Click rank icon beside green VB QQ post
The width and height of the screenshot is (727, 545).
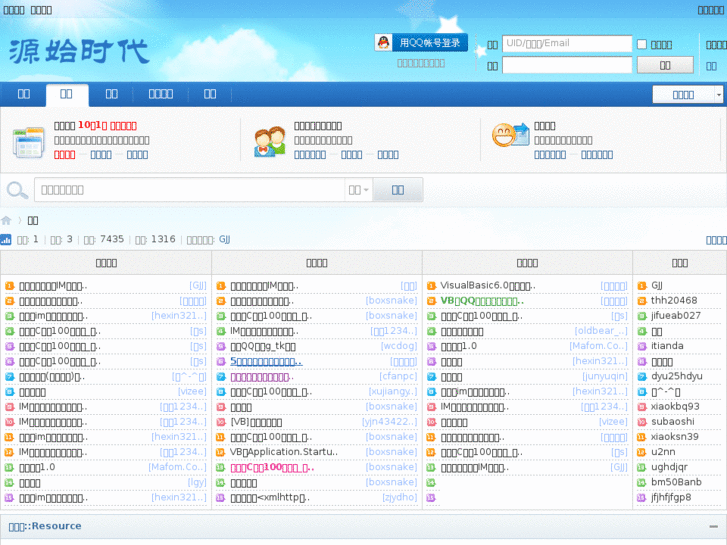click(x=431, y=301)
